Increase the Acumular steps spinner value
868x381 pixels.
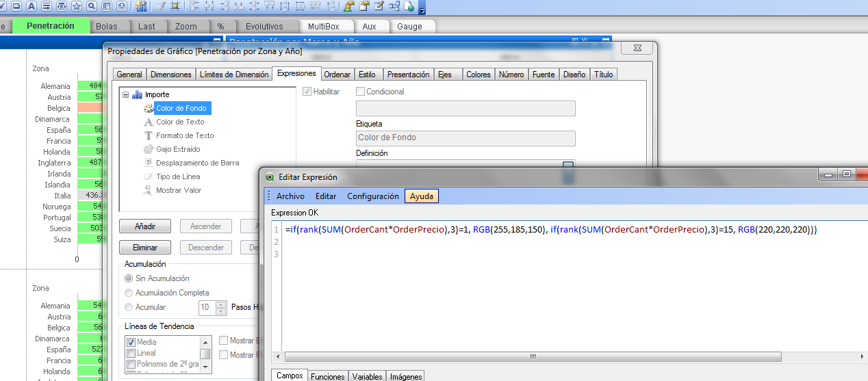220,304
